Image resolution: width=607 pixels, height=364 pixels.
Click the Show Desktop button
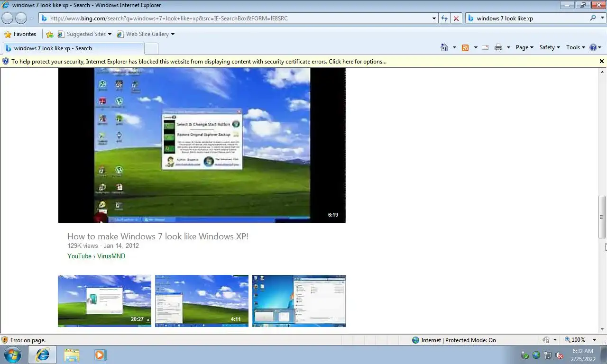604,355
